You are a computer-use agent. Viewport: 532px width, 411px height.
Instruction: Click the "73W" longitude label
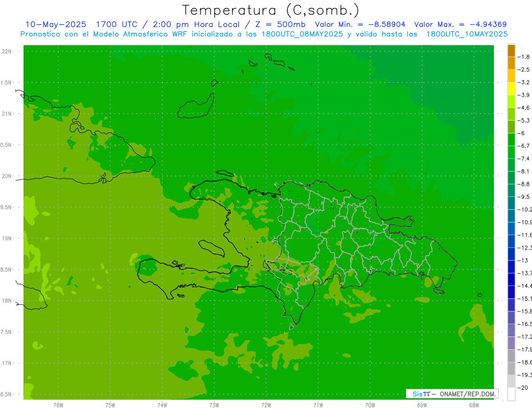tap(214, 405)
